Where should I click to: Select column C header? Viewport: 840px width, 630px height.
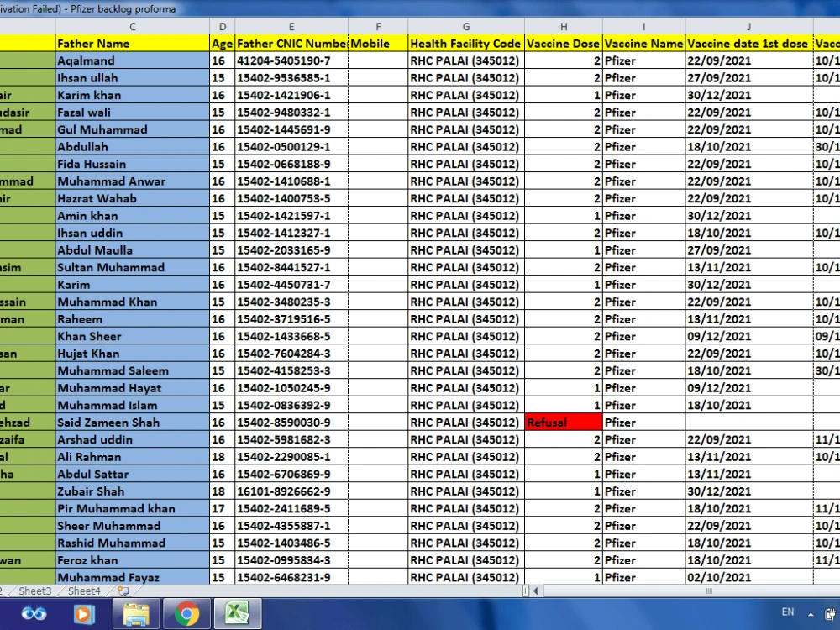133,26
